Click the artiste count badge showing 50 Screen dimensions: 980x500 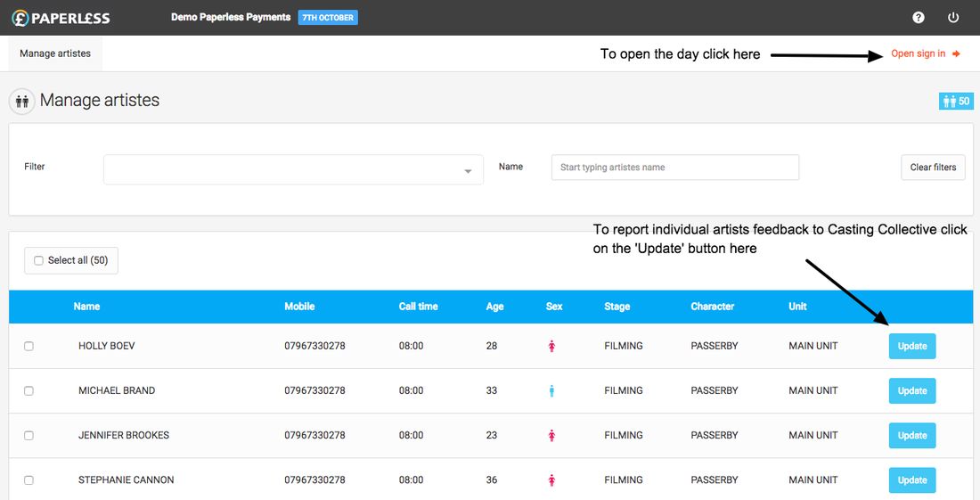tap(956, 102)
